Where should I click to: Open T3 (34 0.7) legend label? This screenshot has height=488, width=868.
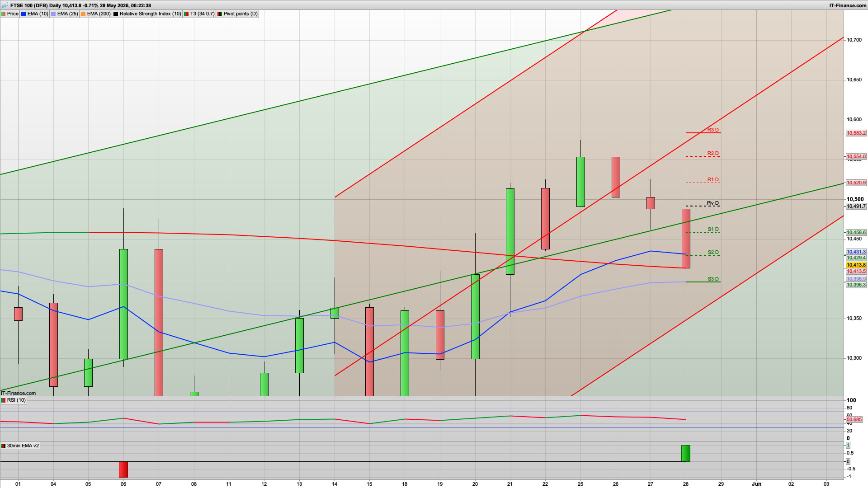click(202, 14)
